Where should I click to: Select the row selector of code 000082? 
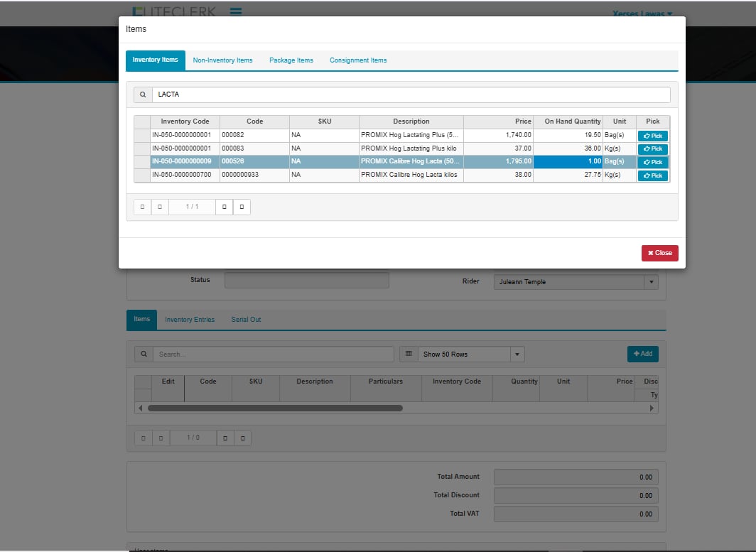coord(142,136)
